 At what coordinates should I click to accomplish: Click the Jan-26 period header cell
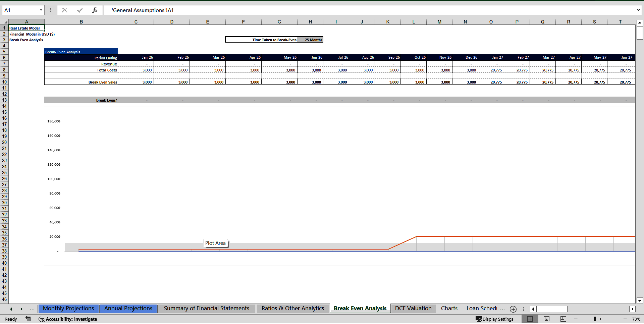136,58
